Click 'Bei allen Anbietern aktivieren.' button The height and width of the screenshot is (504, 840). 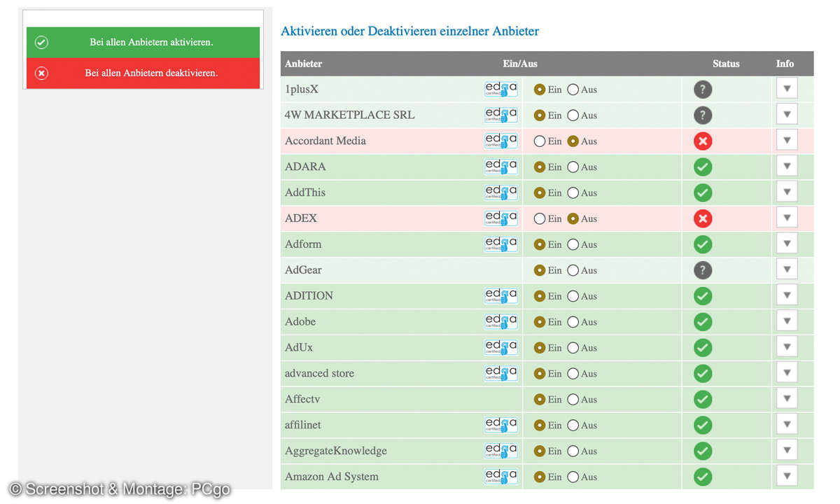pos(143,42)
